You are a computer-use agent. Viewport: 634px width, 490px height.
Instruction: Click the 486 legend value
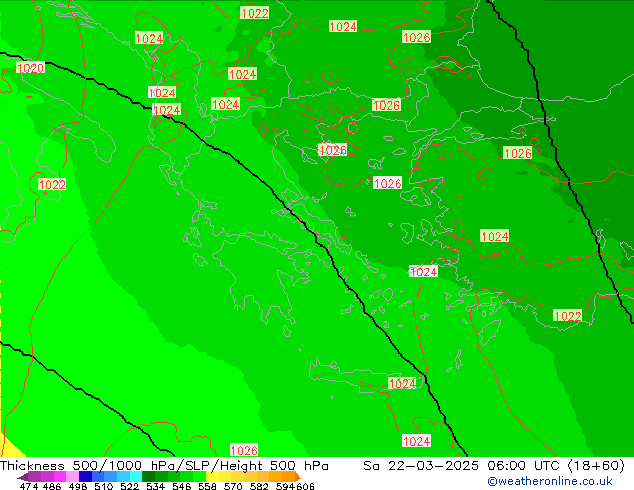pyautogui.click(x=52, y=486)
